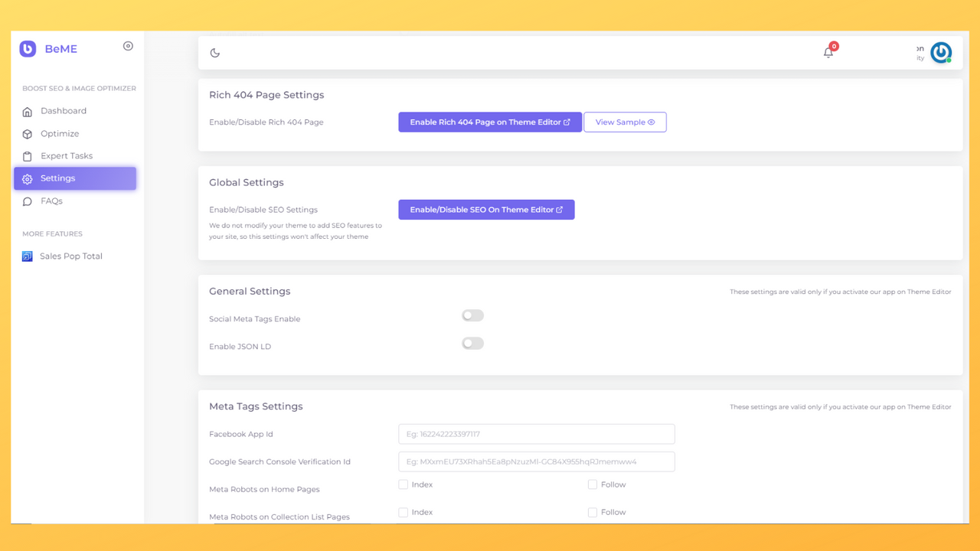This screenshot has width=980, height=551.
Task: Focus Google Search Console Verification Id field
Action: (537, 461)
